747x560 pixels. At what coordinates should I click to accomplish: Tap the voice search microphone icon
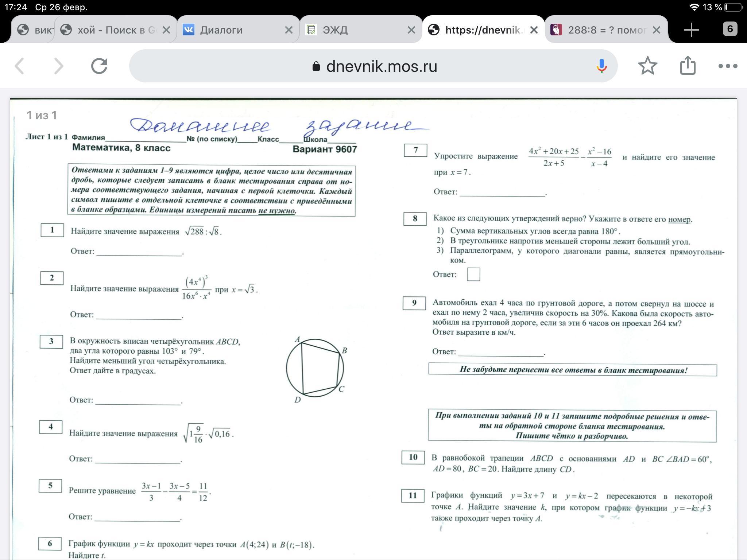pos(601,66)
